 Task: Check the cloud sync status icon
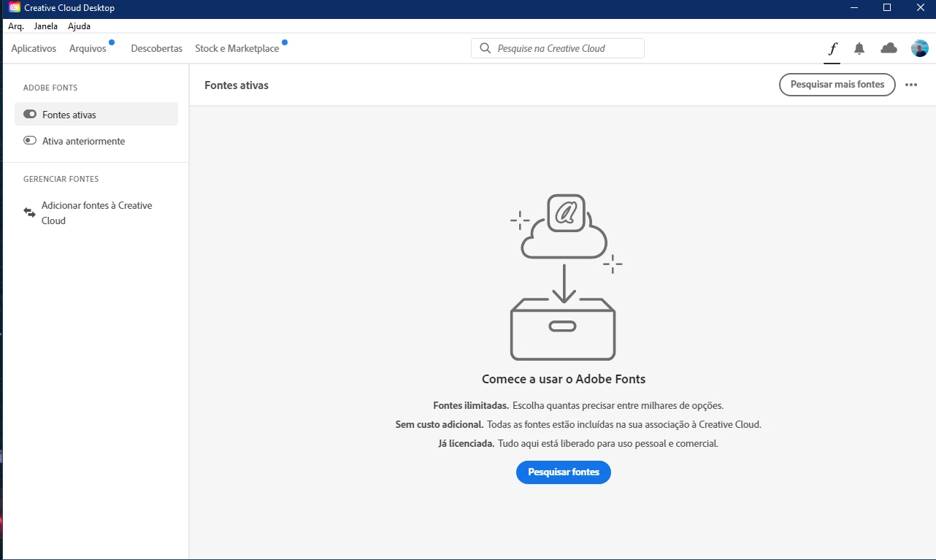coord(889,48)
